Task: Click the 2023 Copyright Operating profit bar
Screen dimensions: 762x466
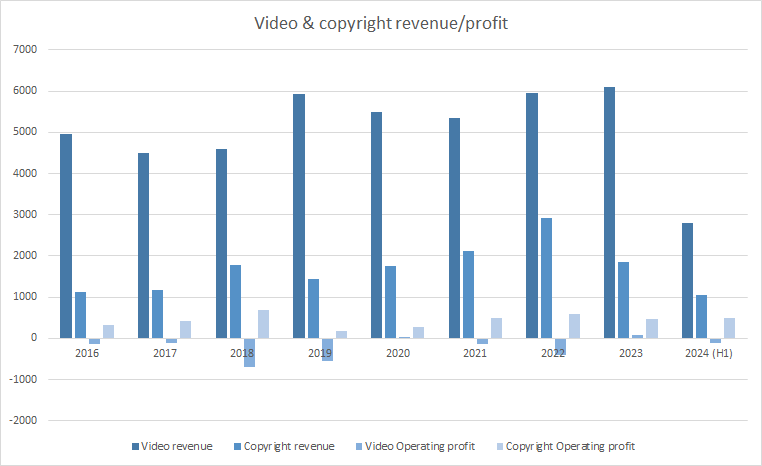Action: click(x=652, y=329)
